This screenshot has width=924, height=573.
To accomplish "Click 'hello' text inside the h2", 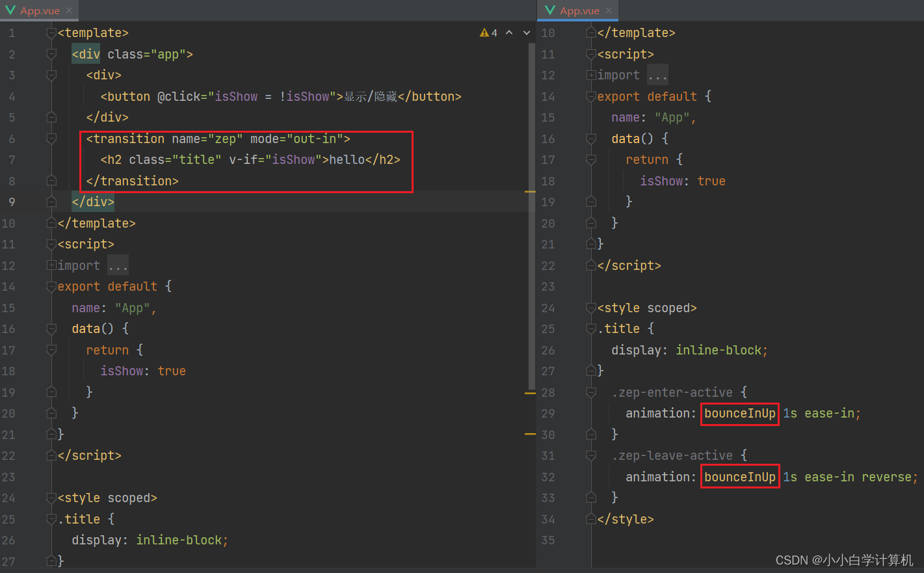I will click(x=347, y=160).
